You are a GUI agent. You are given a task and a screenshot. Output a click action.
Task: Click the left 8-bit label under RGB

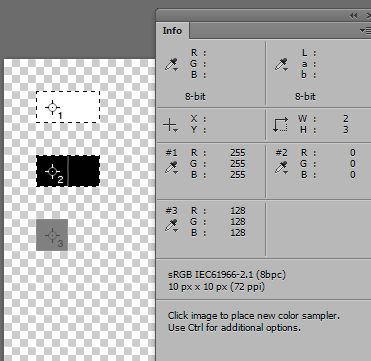tap(195, 97)
